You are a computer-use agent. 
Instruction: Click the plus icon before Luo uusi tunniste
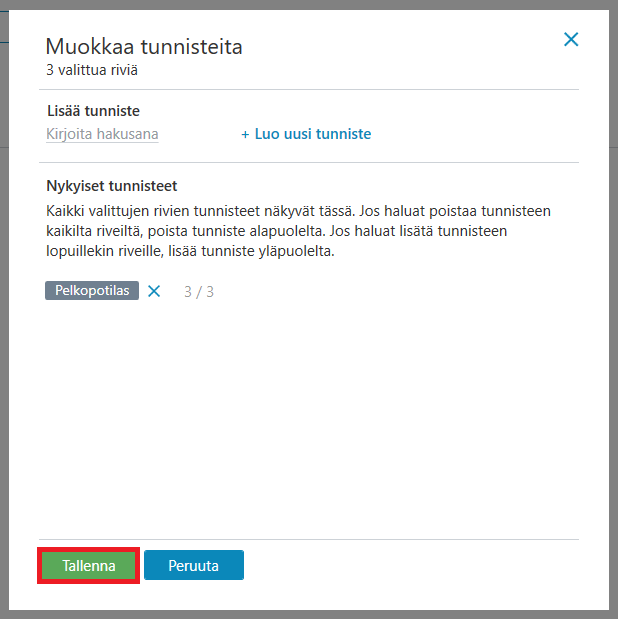245,135
